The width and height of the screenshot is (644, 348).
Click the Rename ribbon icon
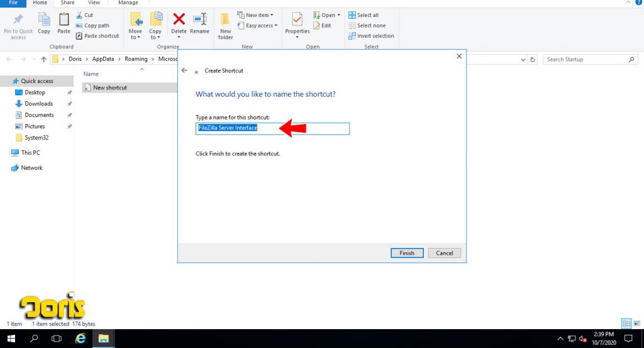click(199, 23)
